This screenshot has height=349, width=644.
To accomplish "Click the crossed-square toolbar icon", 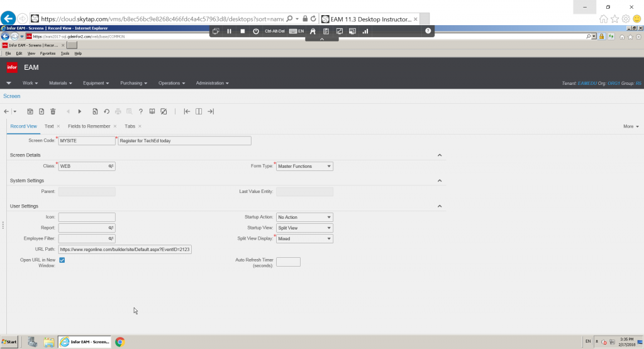I will click(x=164, y=111).
